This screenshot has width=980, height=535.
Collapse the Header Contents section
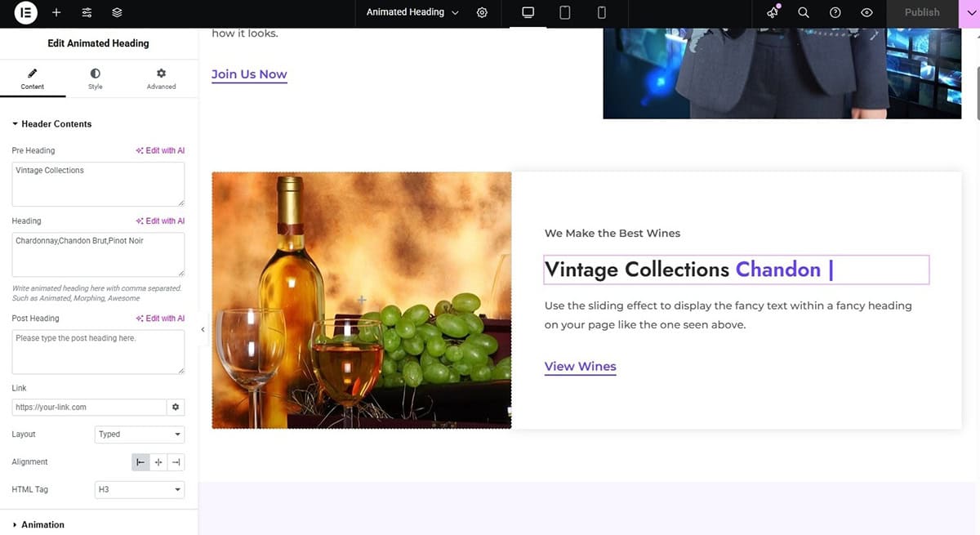(51, 124)
